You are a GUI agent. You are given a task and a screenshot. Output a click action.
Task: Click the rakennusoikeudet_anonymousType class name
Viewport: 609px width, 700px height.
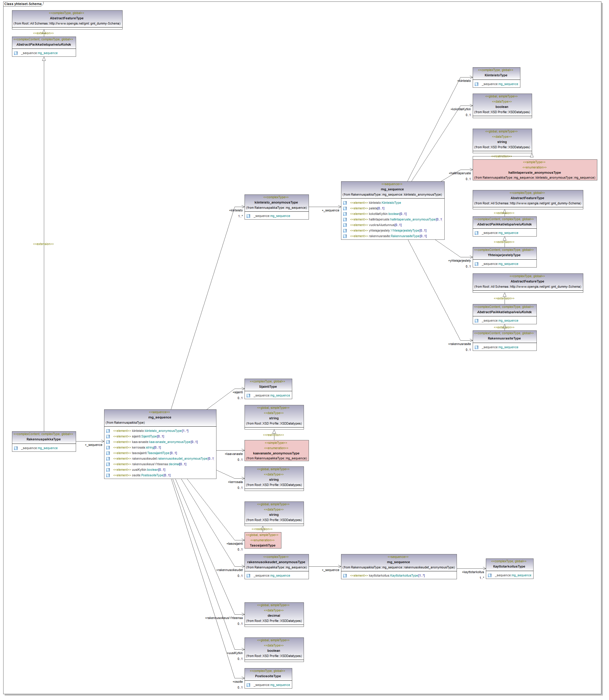[x=276, y=563]
